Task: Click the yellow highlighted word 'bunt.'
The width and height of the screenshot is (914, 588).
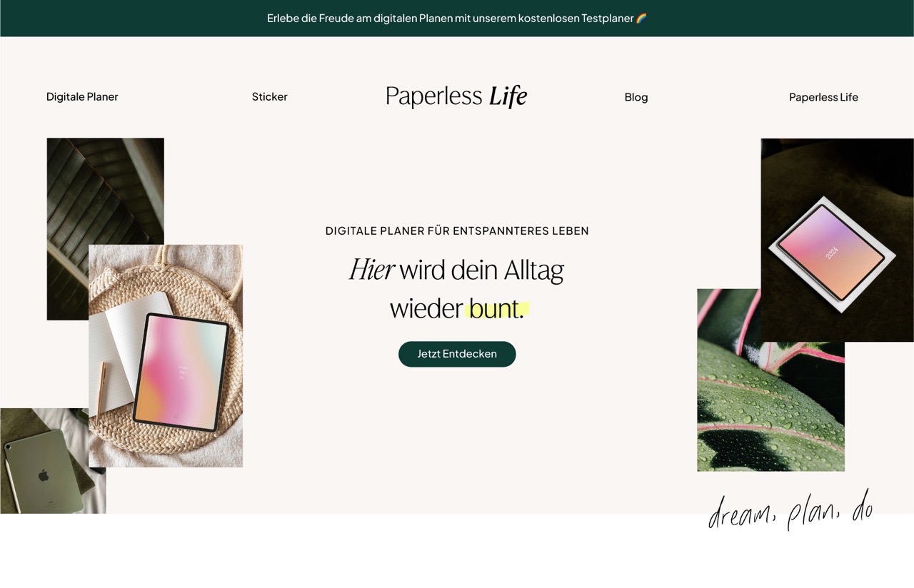Action: tap(498, 308)
